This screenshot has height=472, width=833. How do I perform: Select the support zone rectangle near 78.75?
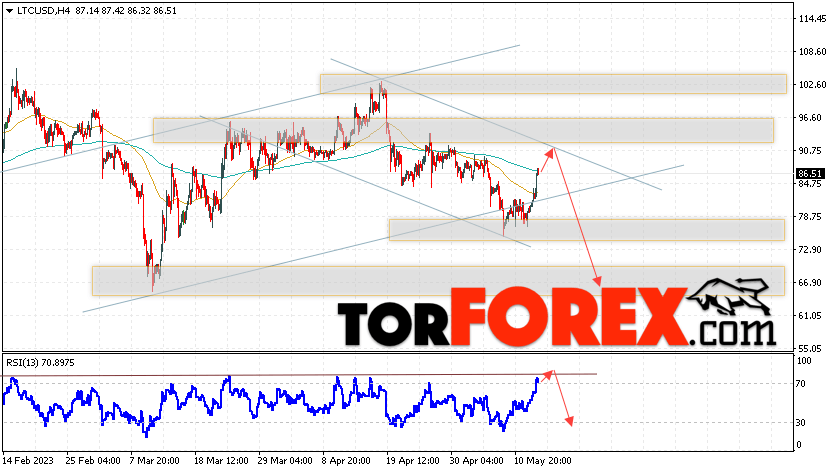click(x=586, y=230)
